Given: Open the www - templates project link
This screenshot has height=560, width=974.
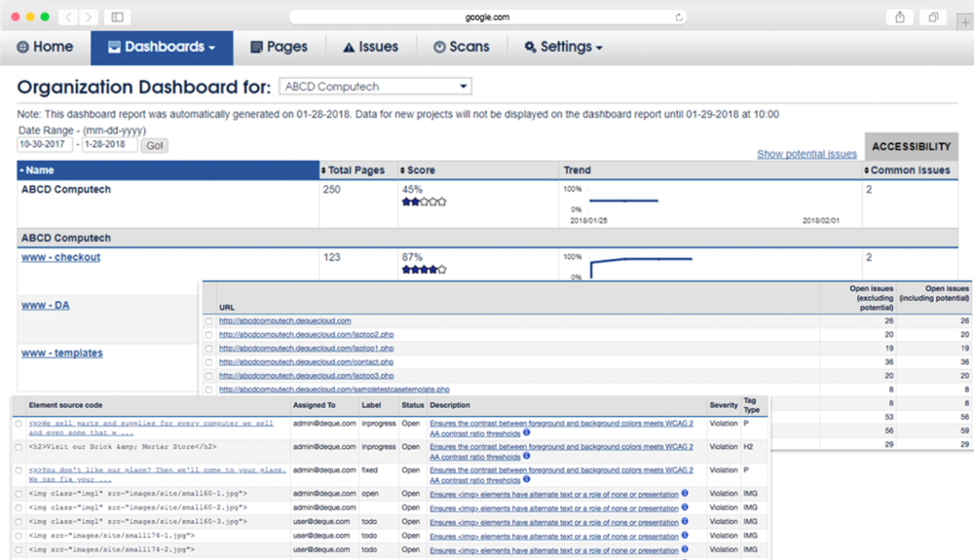Looking at the screenshot, I should 62,353.
